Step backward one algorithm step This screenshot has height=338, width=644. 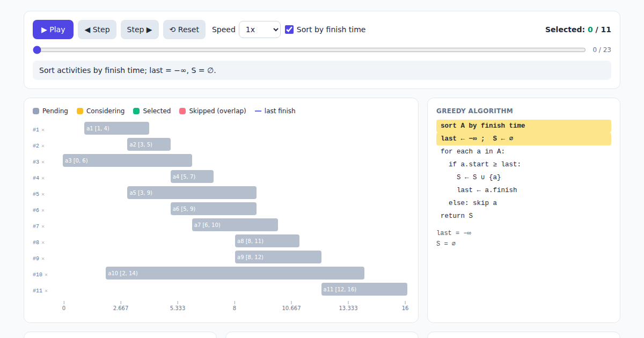(x=97, y=30)
